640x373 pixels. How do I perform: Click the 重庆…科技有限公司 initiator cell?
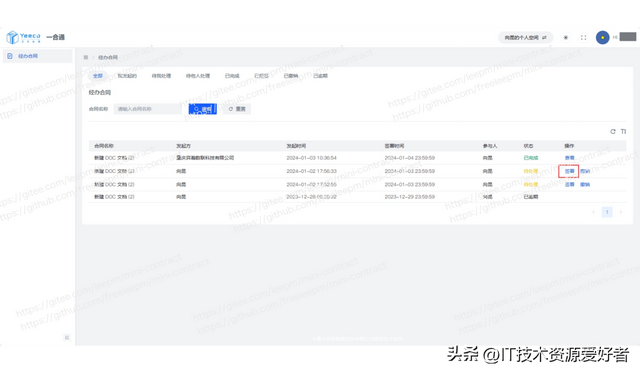[x=205, y=158]
